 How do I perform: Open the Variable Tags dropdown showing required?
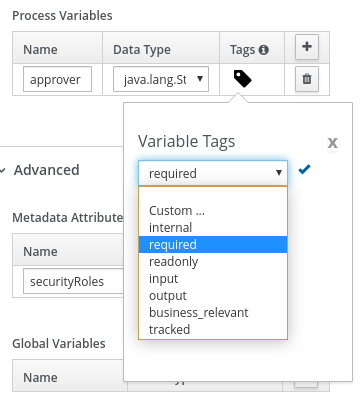point(213,173)
